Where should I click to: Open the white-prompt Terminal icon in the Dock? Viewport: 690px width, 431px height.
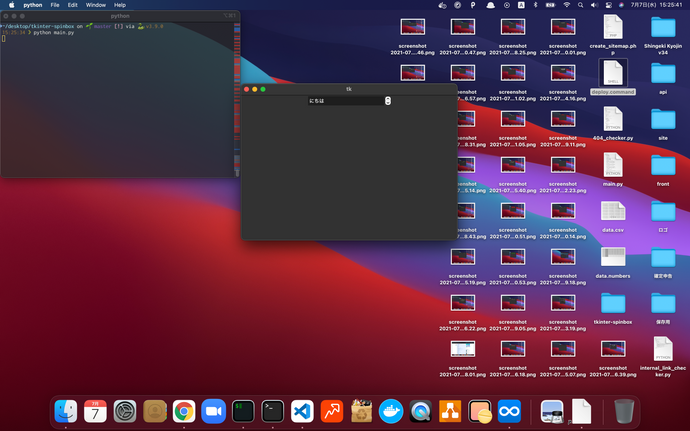[x=272, y=411]
